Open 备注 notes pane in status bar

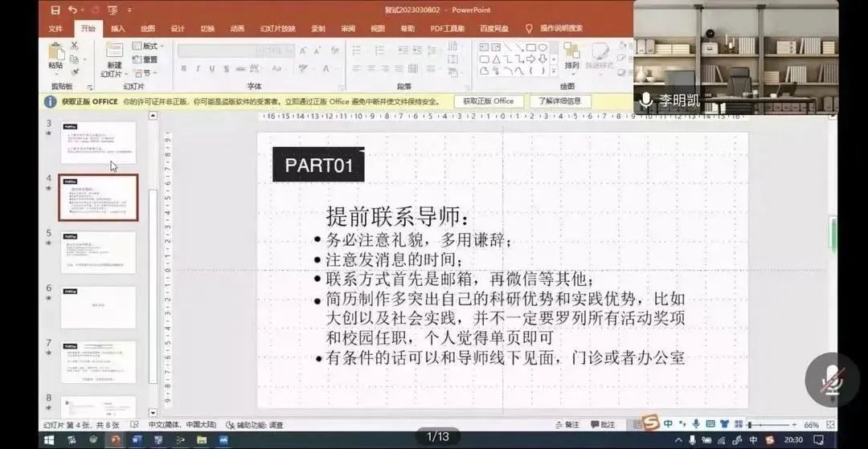[567, 425]
